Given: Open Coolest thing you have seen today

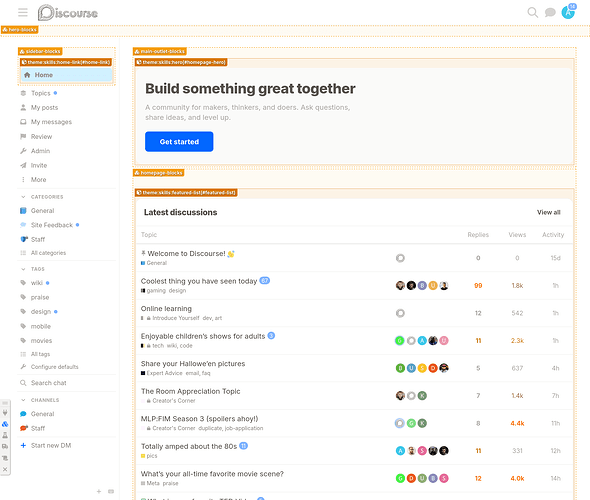Looking at the screenshot, I should pyautogui.click(x=199, y=281).
